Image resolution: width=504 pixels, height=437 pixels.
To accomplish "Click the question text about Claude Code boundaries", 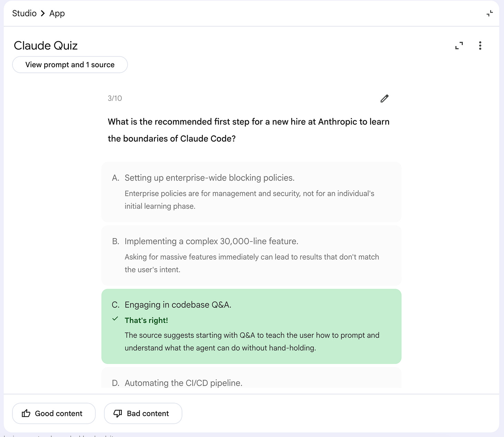I will tap(249, 130).
